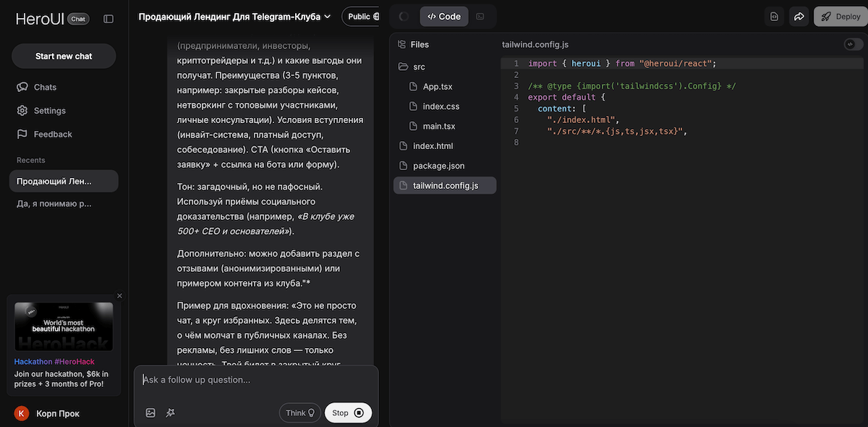Switch to the Code tab
The image size is (868, 427).
[444, 17]
